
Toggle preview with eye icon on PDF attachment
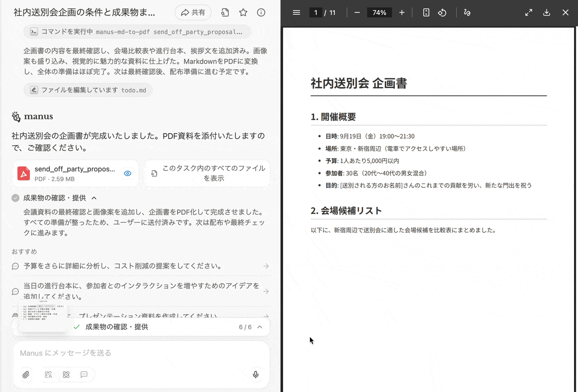128,173
